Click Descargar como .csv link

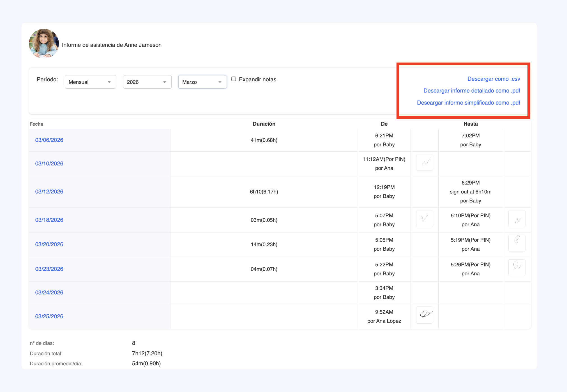click(494, 79)
